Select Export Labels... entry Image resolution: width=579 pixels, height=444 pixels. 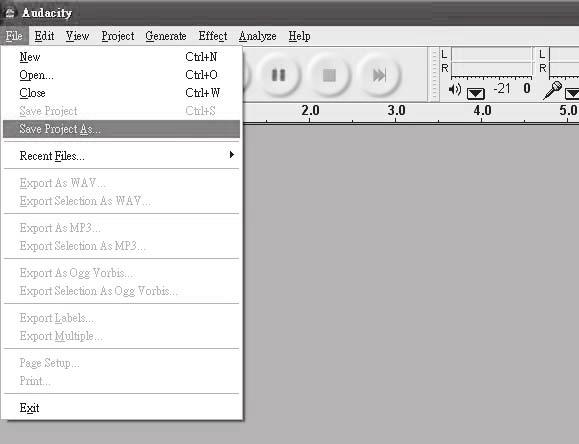(121, 318)
